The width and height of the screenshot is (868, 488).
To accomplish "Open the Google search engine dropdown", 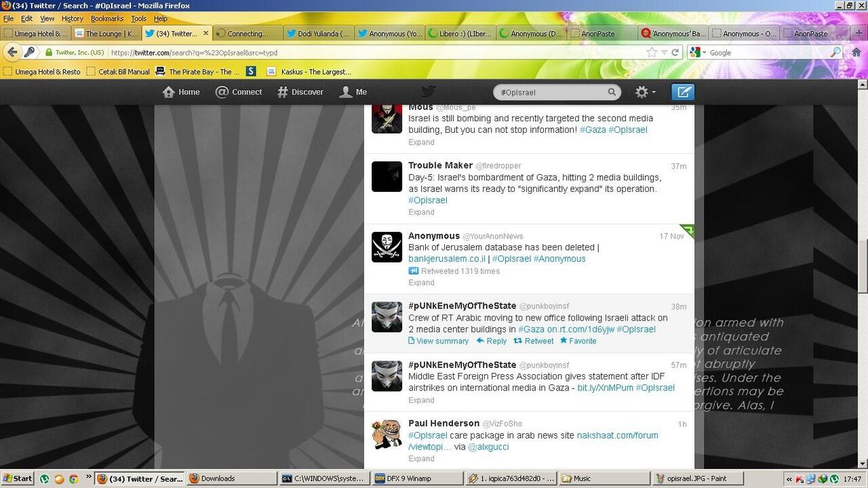I will (x=698, y=52).
